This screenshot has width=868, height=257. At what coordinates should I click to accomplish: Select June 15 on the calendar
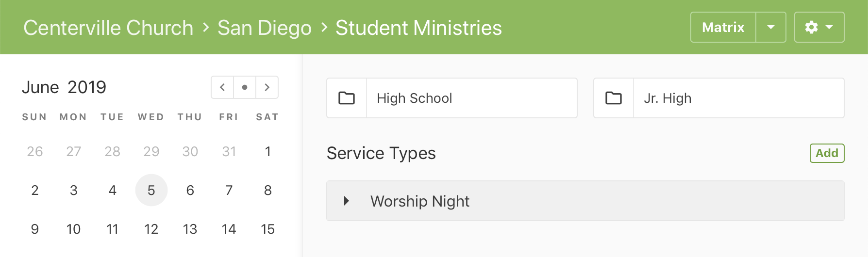pos(268,229)
